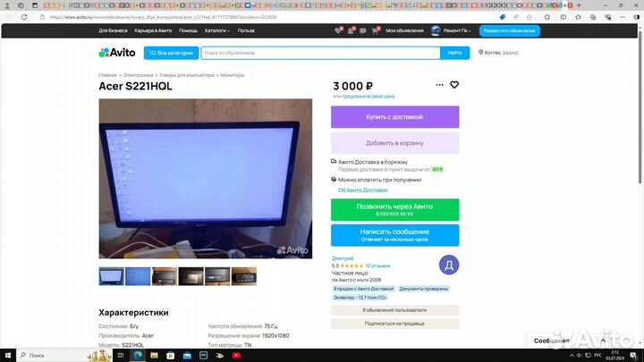The width and height of the screenshot is (644, 362).
Task: Bookmark page with browser star icon
Action: pos(530,17)
